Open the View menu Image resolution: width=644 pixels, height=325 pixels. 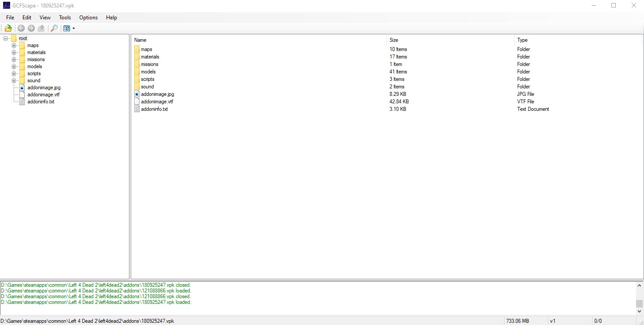coord(45,18)
